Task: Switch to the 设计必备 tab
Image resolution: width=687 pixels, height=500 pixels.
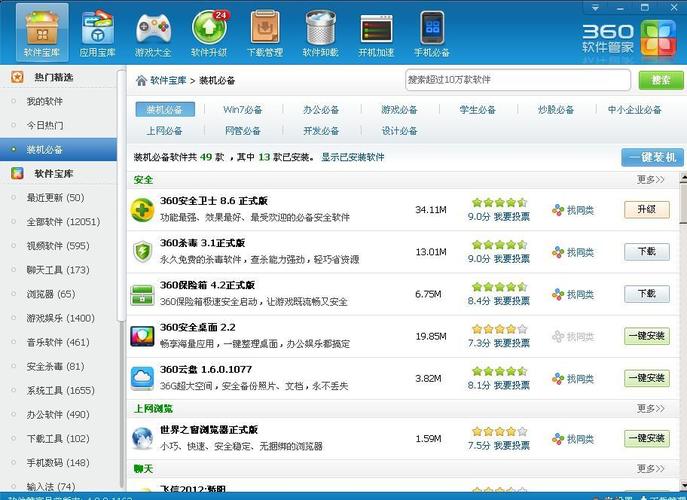Action: point(399,131)
